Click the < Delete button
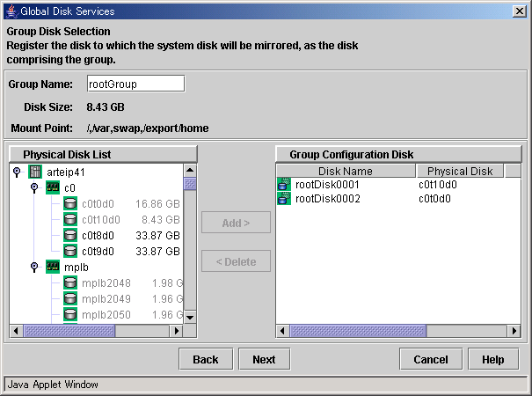The height and width of the screenshot is (396, 532). point(236,261)
